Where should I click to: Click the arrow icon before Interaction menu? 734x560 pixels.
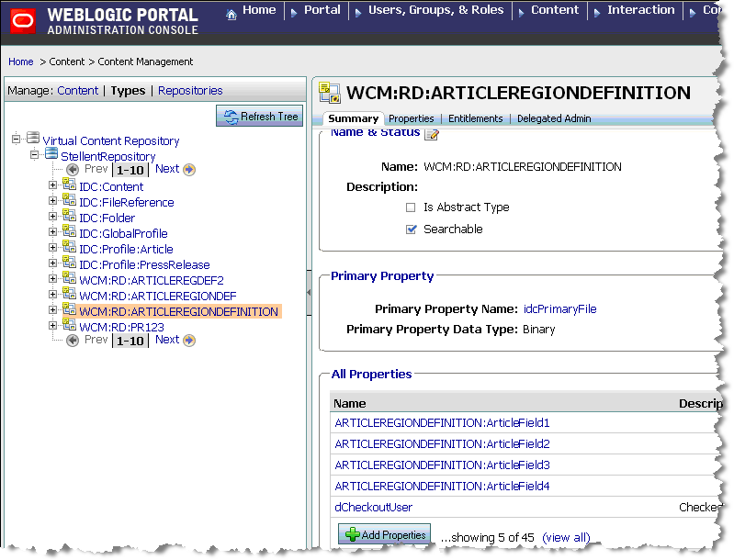coord(597,13)
